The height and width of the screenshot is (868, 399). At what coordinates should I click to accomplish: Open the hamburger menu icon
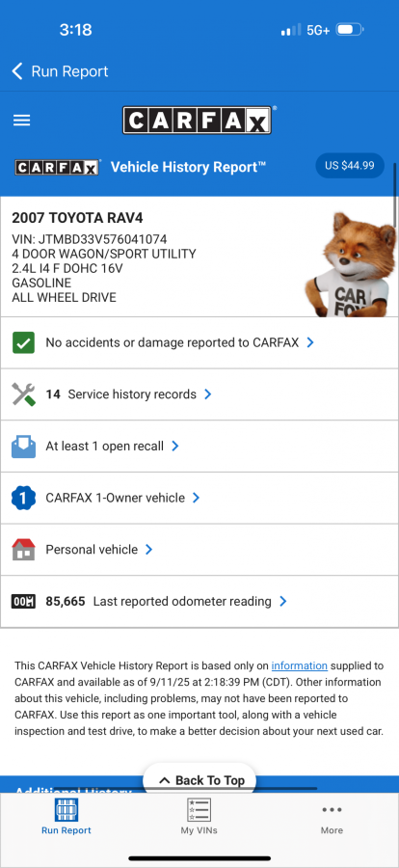tap(21, 121)
